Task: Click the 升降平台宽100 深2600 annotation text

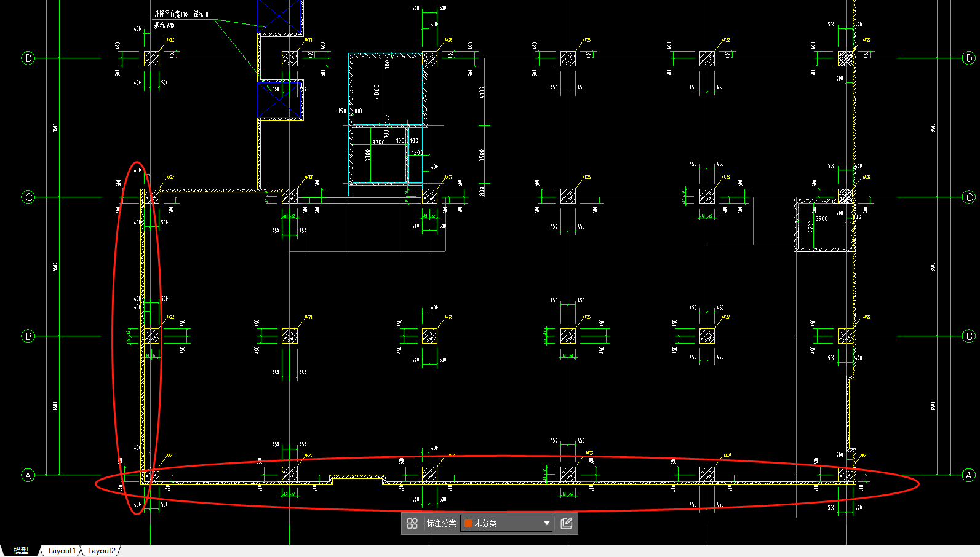Action: point(181,14)
